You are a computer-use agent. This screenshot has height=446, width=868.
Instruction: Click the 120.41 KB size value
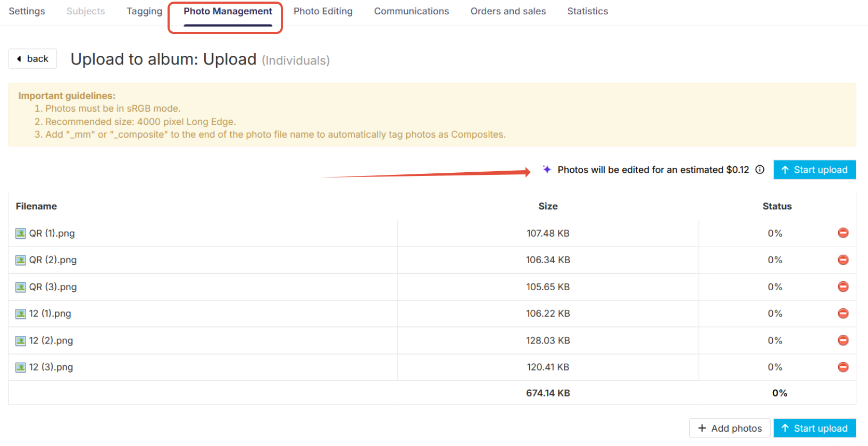(x=548, y=367)
